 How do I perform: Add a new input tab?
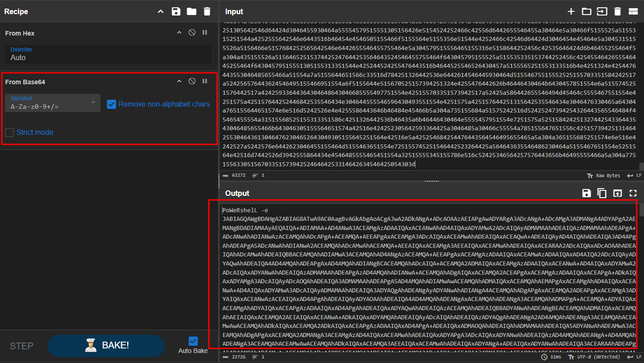571,11
